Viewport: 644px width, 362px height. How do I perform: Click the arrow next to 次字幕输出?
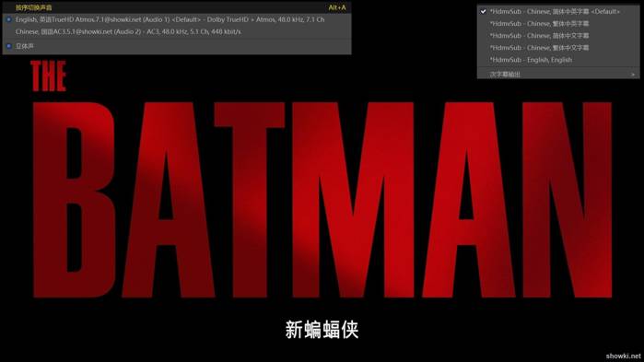(633, 75)
